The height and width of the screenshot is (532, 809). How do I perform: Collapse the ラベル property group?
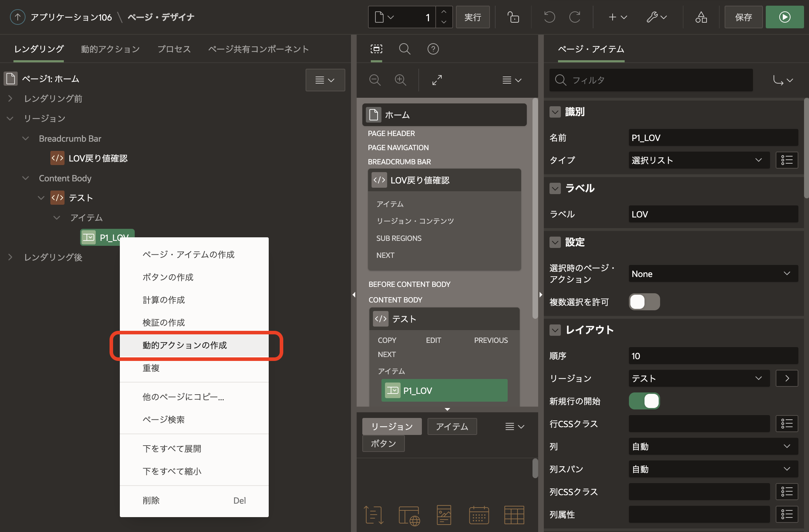555,188
